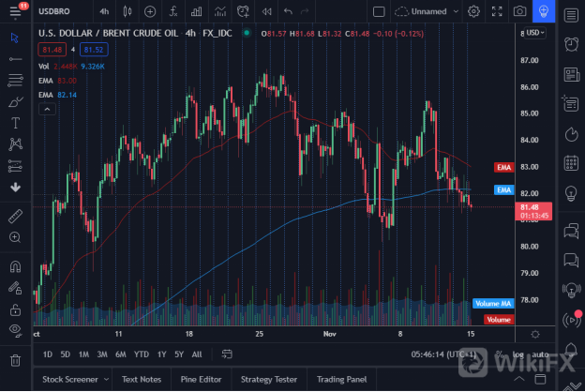This screenshot has width=585, height=392.
Task: Click the USDBRO symbol search field
Action: click(57, 11)
